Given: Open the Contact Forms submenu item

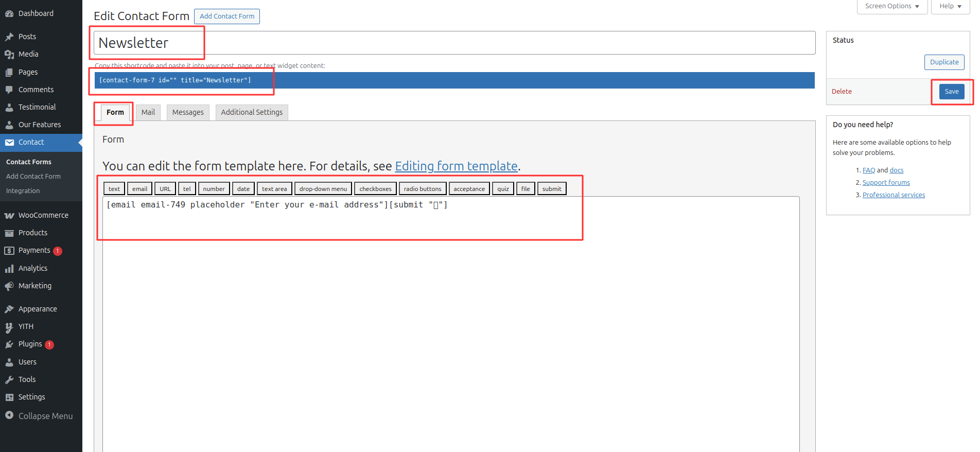Looking at the screenshot, I should click(x=29, y=162).
